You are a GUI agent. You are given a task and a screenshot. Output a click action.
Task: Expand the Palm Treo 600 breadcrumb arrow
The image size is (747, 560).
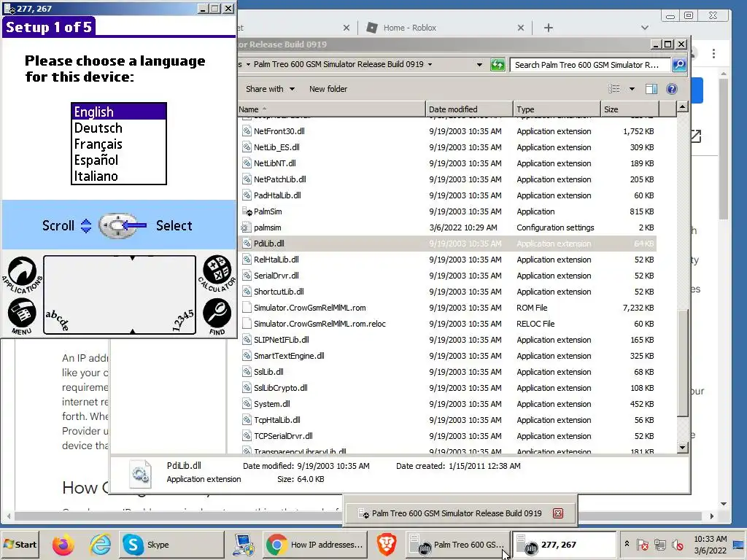click(x=430, y=64)
